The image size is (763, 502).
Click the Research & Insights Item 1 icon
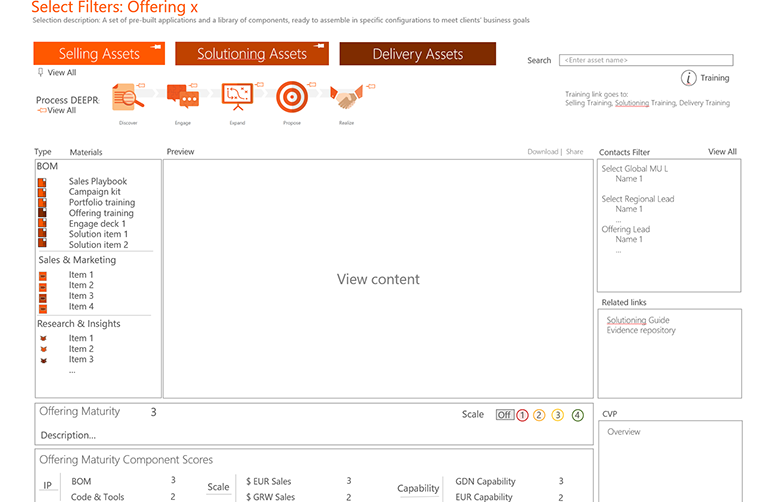(x=43, y=339)
